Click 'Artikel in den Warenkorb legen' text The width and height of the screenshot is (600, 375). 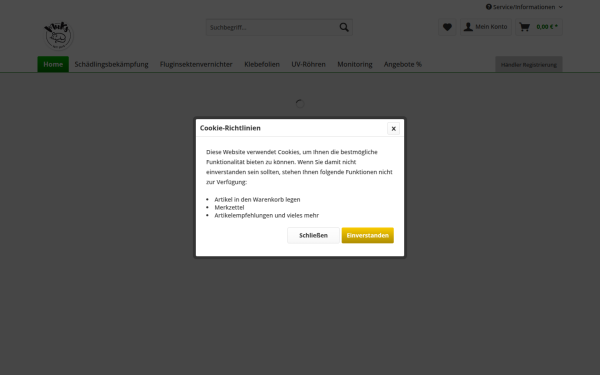click(257, 199)
